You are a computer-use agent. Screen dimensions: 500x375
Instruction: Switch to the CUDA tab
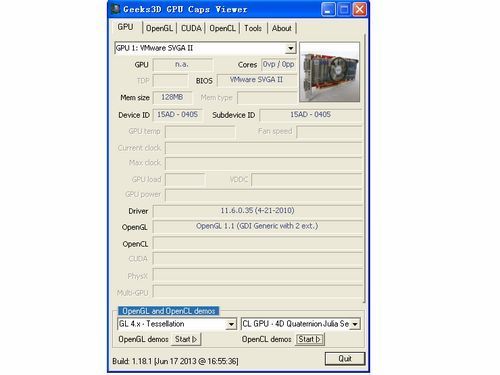191,28
